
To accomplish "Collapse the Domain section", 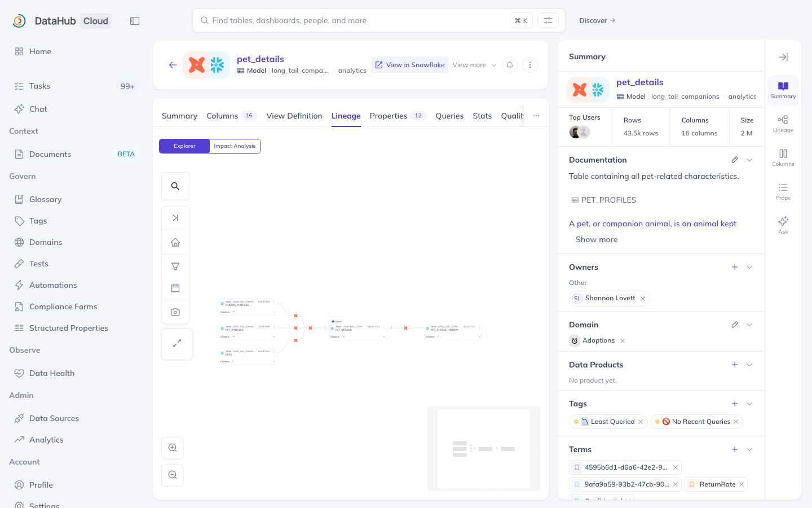I will point(749,325).
